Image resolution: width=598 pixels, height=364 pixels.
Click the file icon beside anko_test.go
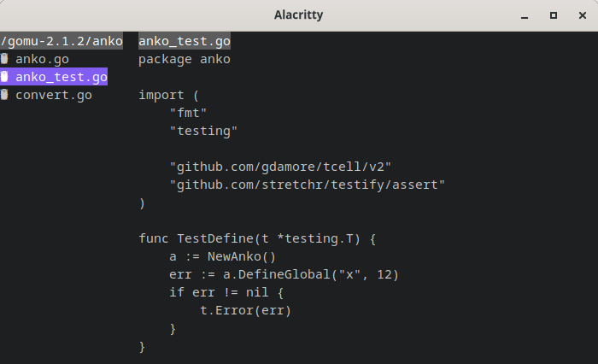[4, 77]
